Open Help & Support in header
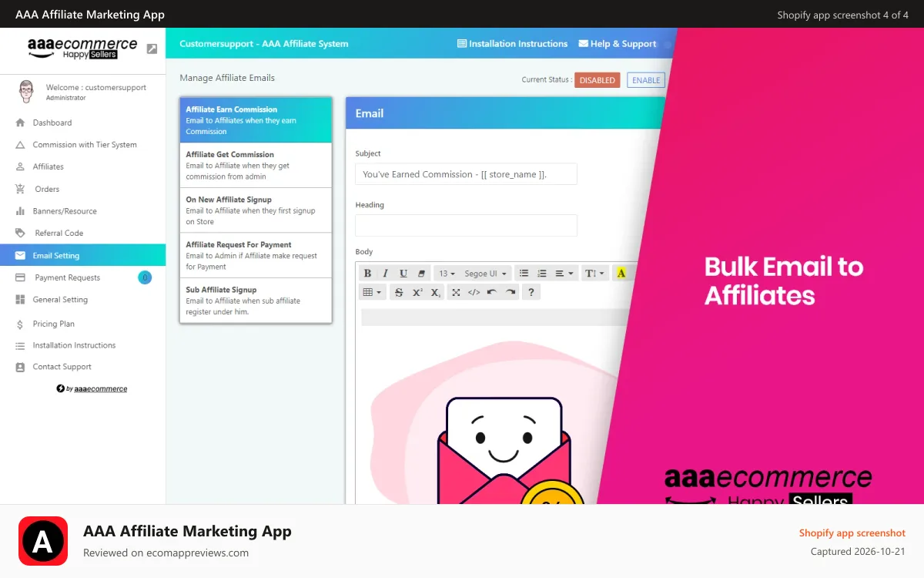Screen dimensions: 924x578 coord(618,44)
